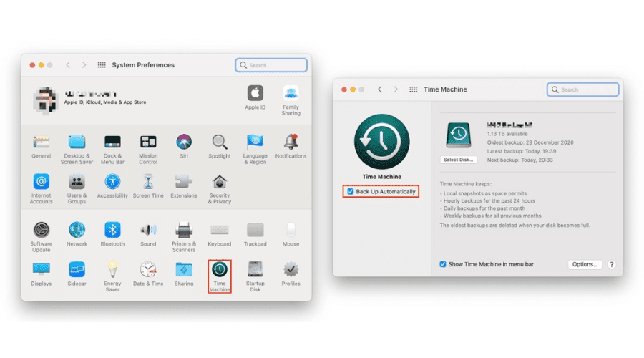
Task: Go back in System Preferences window
Action: [x=68, y=65]
